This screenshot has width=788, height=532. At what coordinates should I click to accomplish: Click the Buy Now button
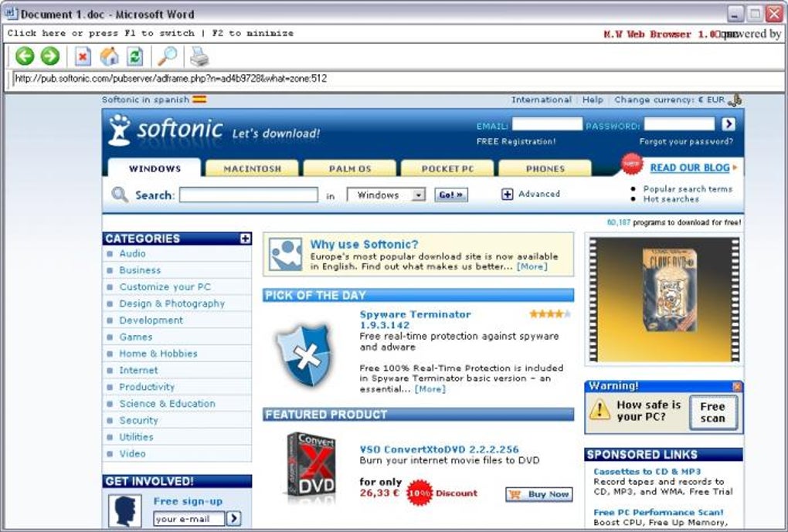pos(539,494)
